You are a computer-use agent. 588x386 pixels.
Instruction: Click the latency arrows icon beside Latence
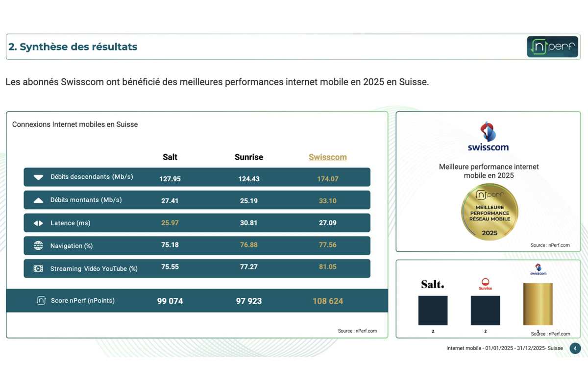pos(39,223)
